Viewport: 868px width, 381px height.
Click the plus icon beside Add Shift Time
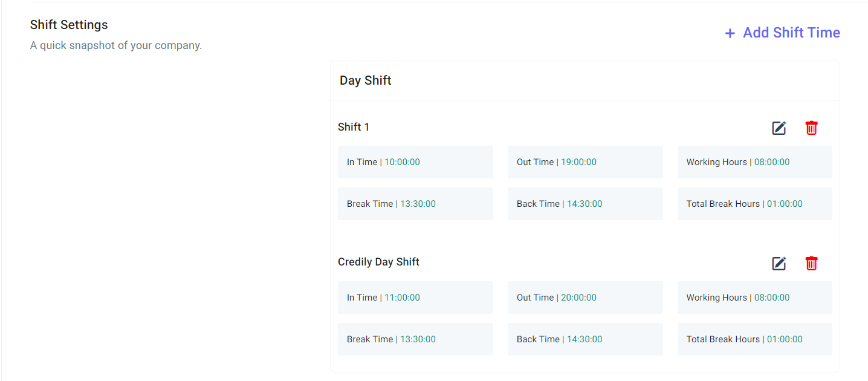[x=730, y=33]
